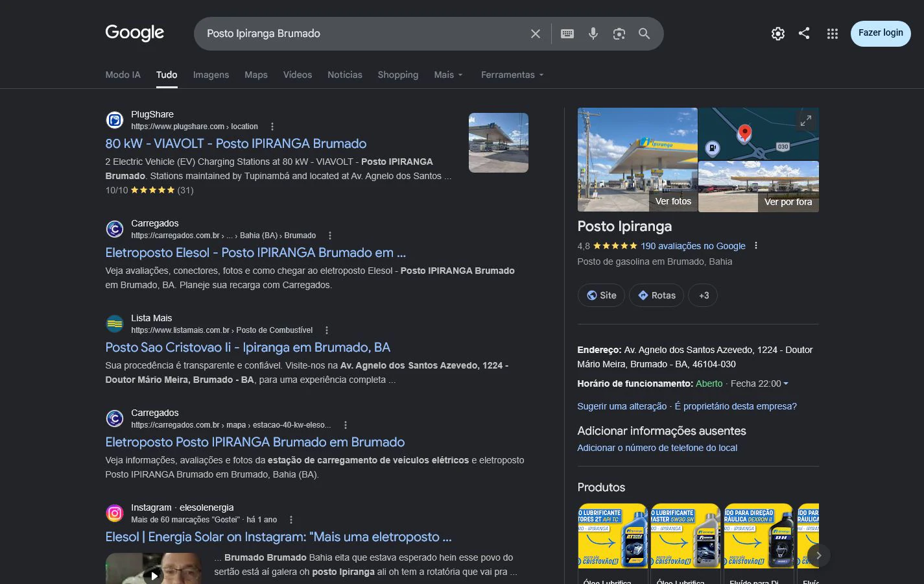This screenshot has width=924, height=584.
Task: Open quick settings gear icon
Action: pyautogui.click(x=778, y=34)
